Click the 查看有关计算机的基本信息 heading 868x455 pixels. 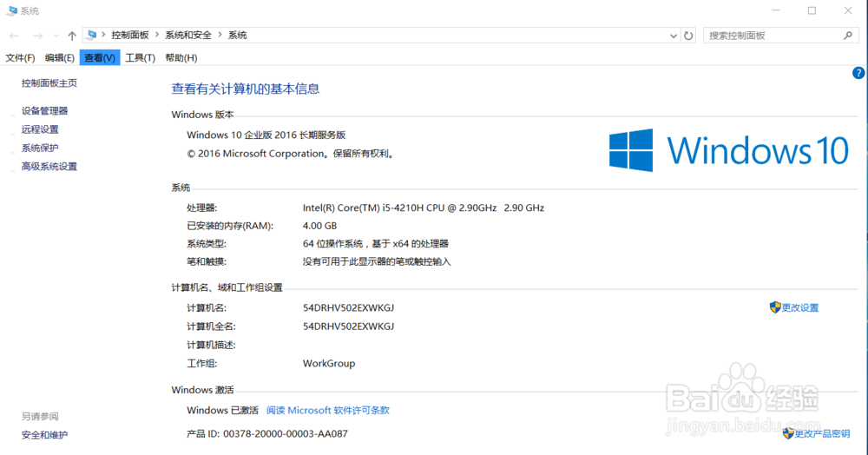(246, 89)
